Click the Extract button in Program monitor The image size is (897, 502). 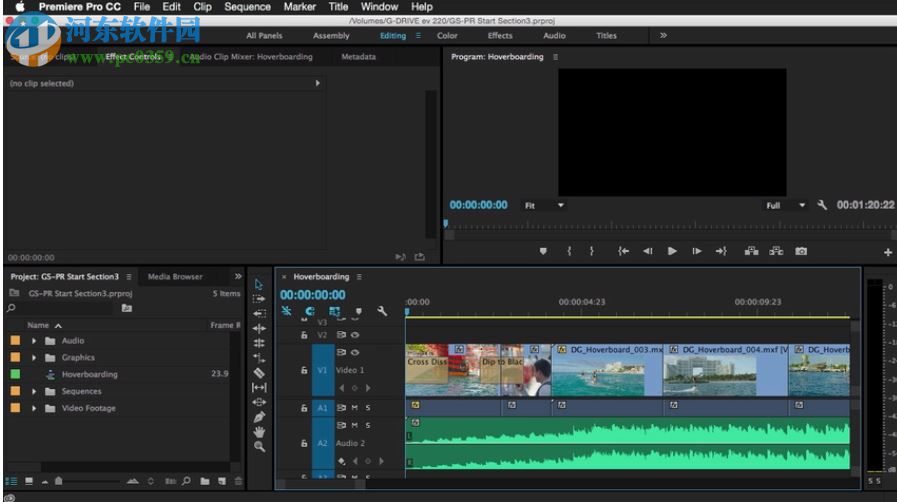point(776,251)
